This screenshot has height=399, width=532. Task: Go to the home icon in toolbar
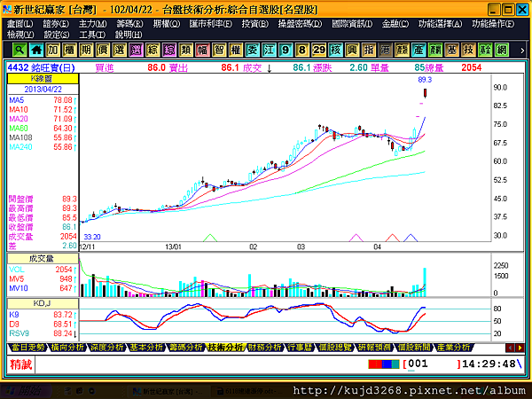(x=36, y=51)
